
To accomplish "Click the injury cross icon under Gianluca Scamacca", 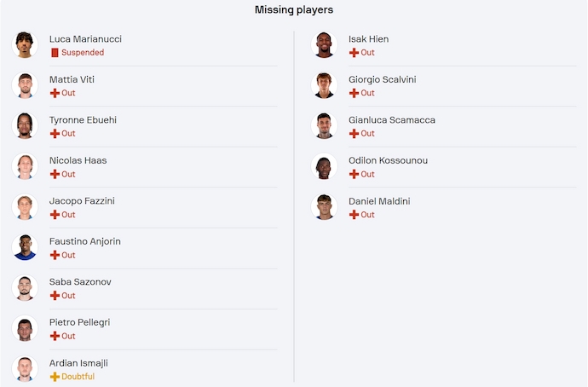I will click(x=354, y=134).
